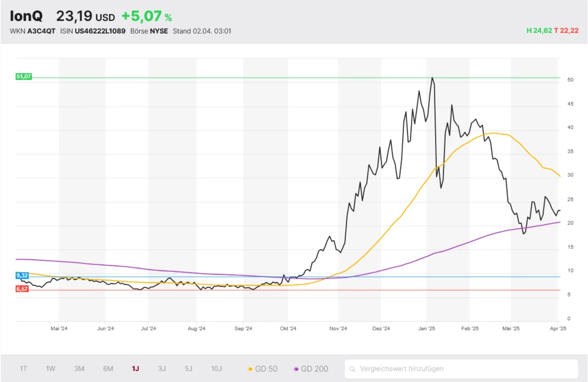Open the 5J time range
Viewport: 588px width, 382px height.
point(189,369)
